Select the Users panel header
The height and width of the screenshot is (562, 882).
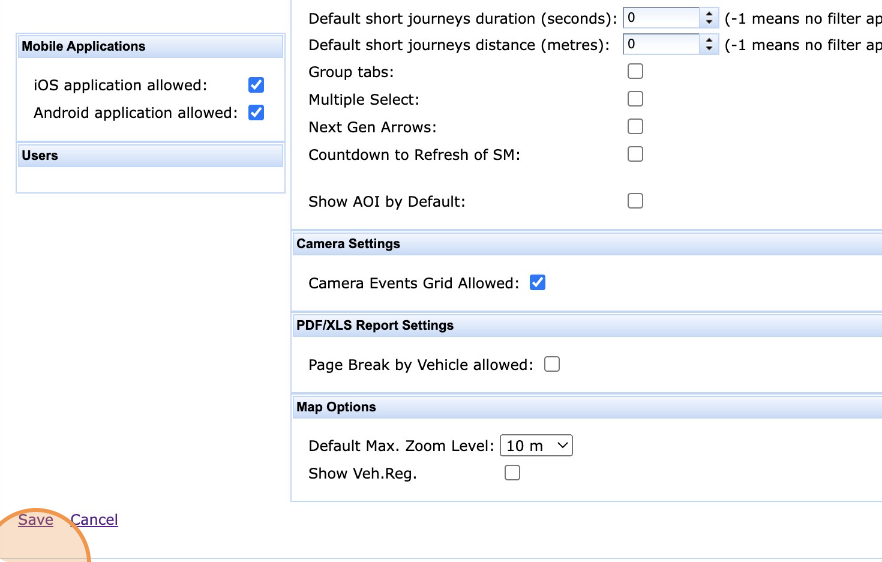pyautogui.click(x=151, y=156)
